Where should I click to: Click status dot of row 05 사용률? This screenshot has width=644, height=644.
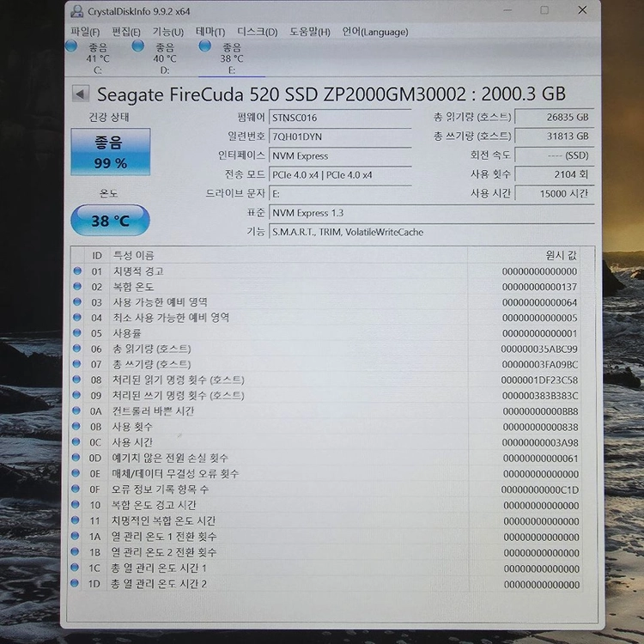pyautogui.click(x=76, y=332)
